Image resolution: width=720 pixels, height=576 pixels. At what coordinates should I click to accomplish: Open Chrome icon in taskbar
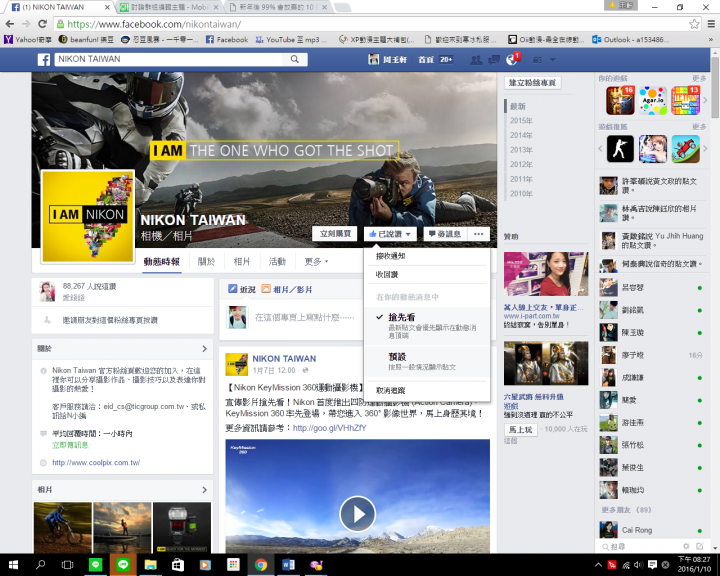coord(261,565)
